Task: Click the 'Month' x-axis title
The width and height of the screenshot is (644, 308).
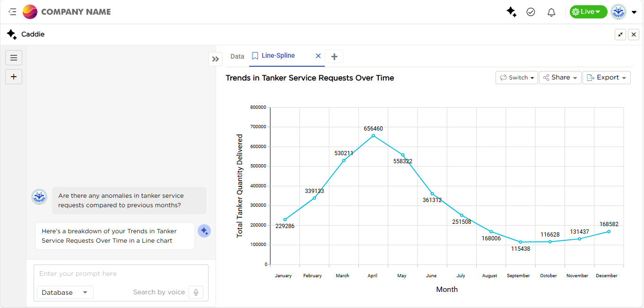Action: pyautogui.click(x=447, y=290)
